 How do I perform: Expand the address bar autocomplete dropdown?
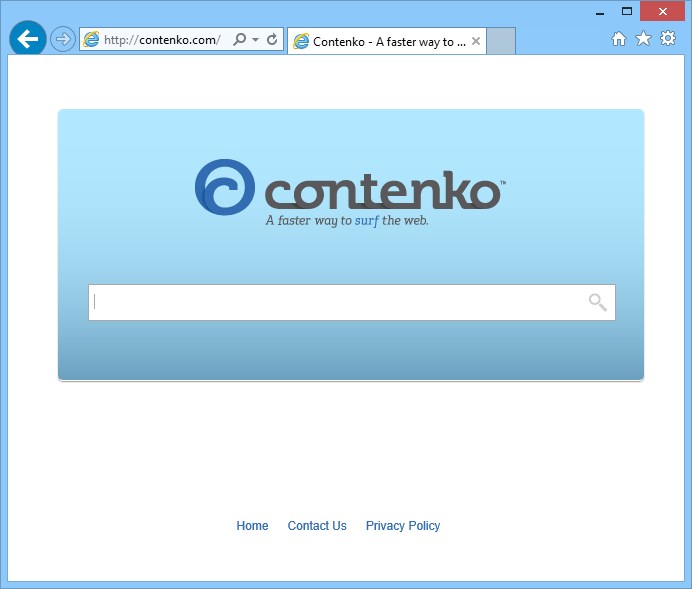[256, 40]
